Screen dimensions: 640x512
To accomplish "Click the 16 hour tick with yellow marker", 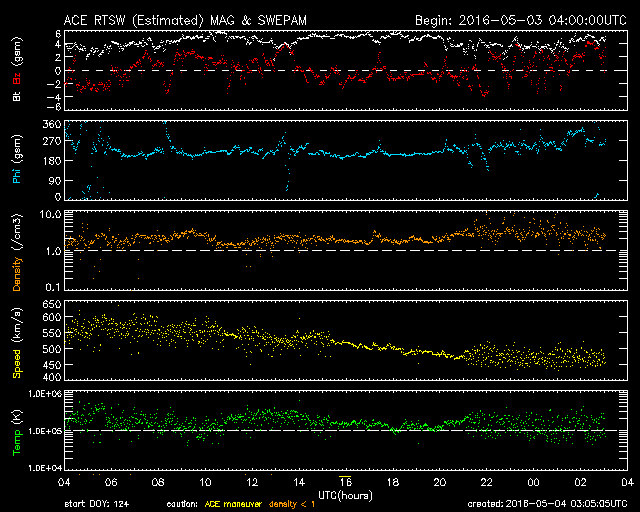I will (x=345, y=482).
